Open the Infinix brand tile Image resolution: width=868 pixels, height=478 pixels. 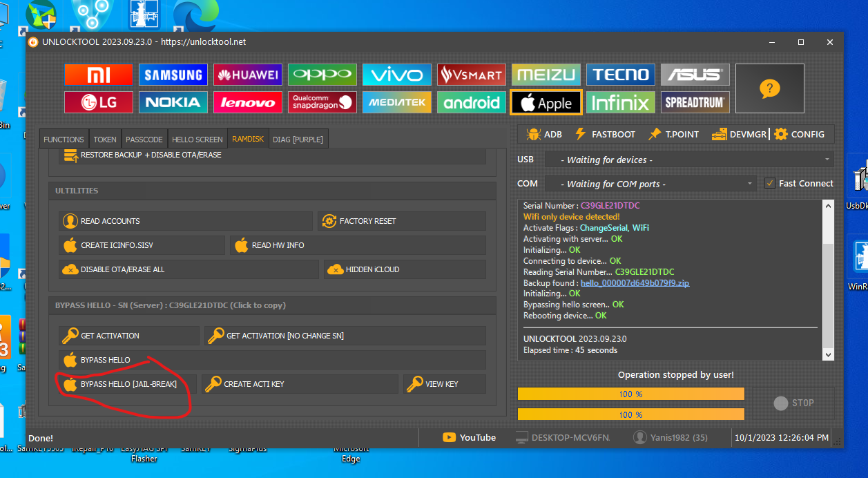click(621, 102)
